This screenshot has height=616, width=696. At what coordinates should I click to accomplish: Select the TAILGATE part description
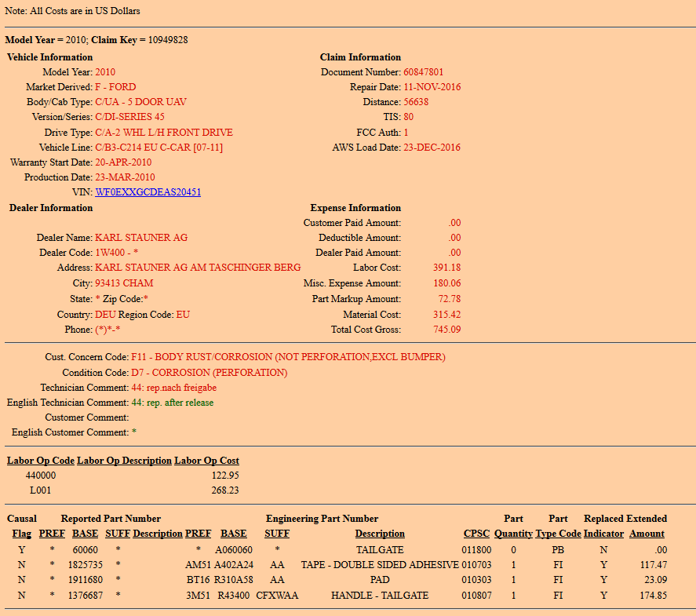click(380, 551)
